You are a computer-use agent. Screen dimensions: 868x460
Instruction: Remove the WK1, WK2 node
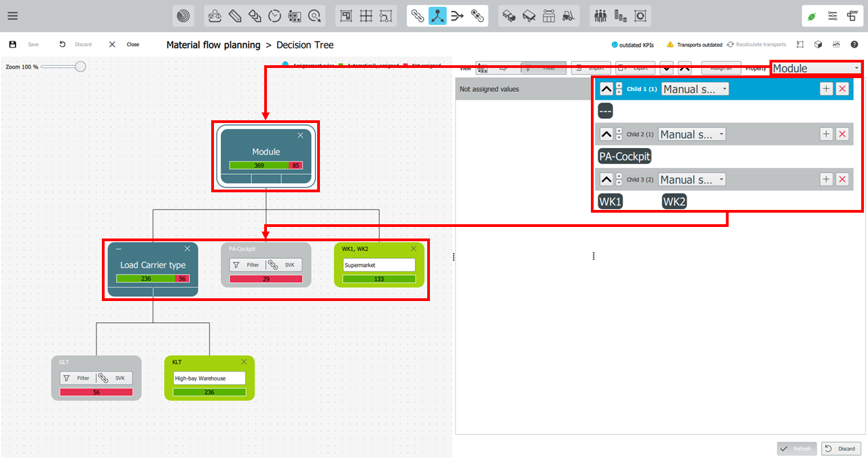click(x=414, y=248)
